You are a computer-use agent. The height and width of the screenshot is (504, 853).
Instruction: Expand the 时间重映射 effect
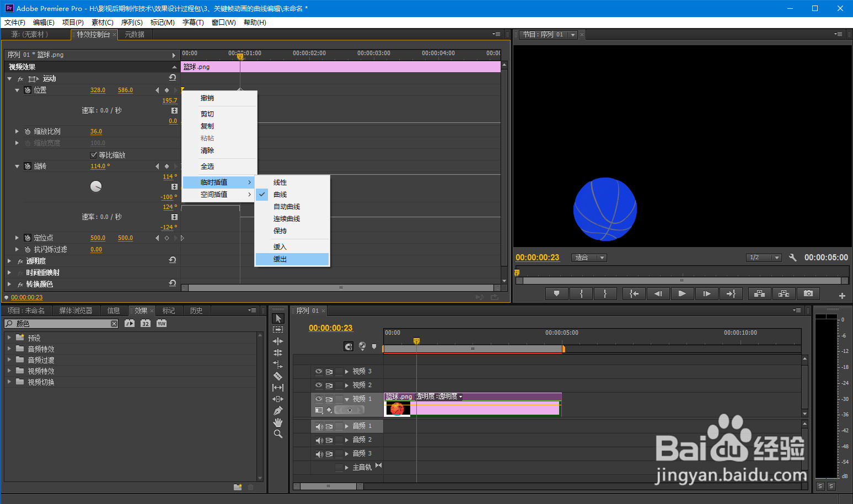9,272
